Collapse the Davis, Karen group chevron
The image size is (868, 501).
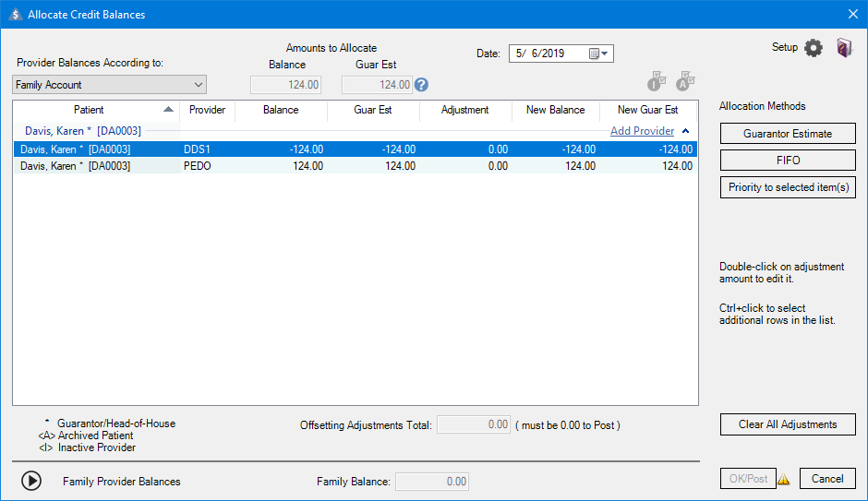[x=685, y=131]
